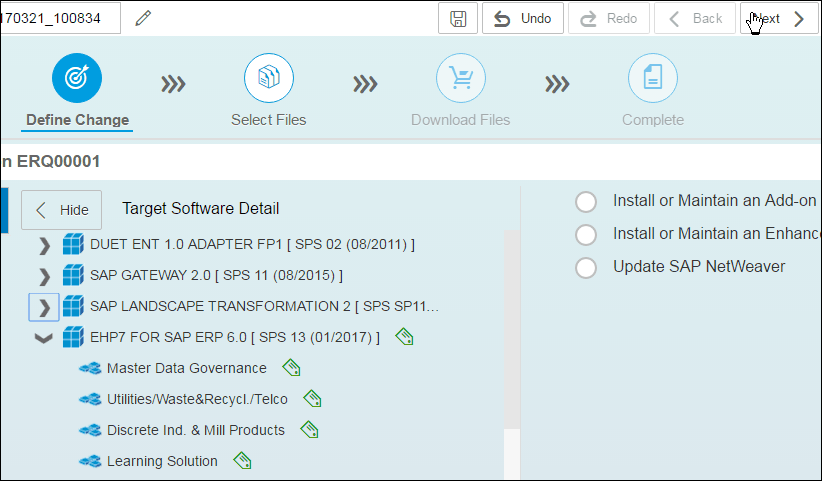822x481 pixels.
Task: Click green tag beside EHP7 FOR SAP ERP
Action: pos(403,337)
